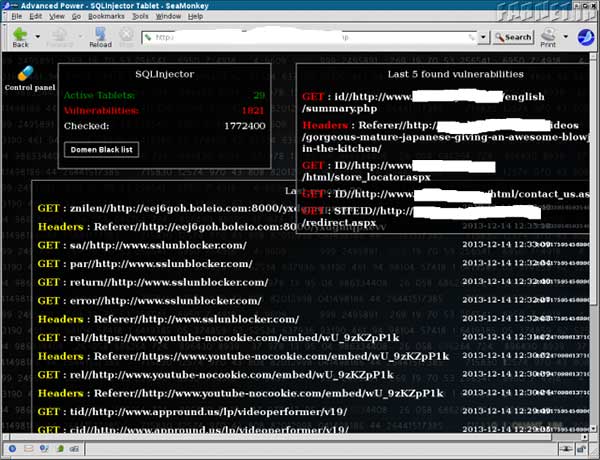Select the 'GET : par' sslunblocker row
The height and width of the screenshot is (460, 600).
145,264
